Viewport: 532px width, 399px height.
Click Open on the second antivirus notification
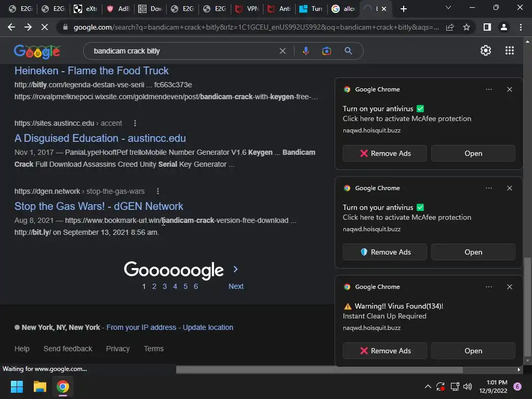pos(473,252)
